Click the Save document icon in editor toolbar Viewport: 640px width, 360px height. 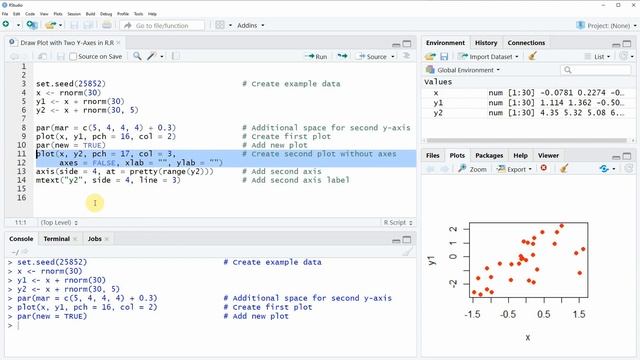pyautogui.click(x=61, y=56)
